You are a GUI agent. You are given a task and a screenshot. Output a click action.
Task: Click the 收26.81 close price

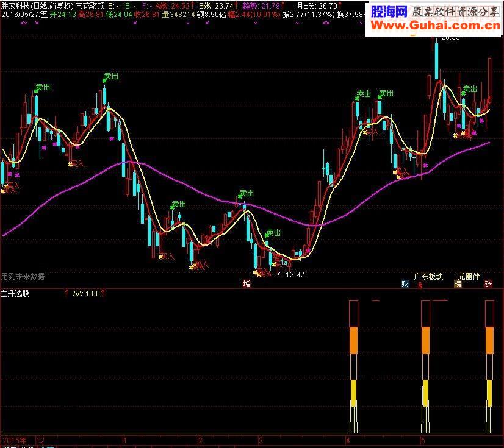pos(147,15)
